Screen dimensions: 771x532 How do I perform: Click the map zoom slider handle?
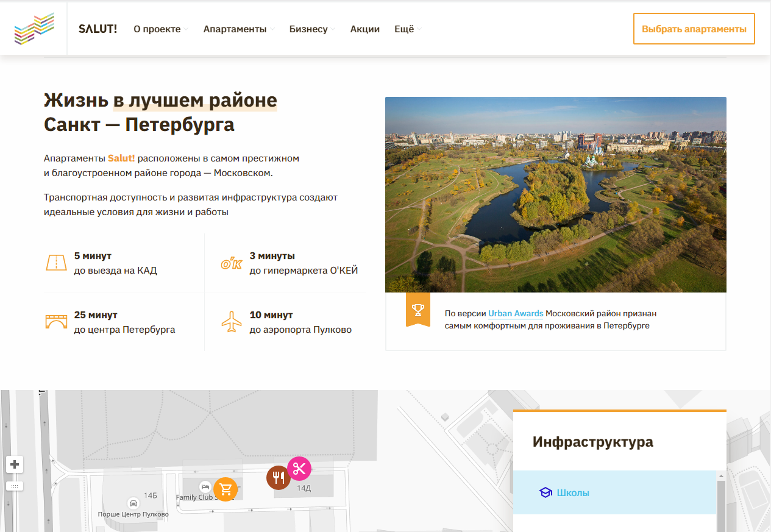coord(15,486)
